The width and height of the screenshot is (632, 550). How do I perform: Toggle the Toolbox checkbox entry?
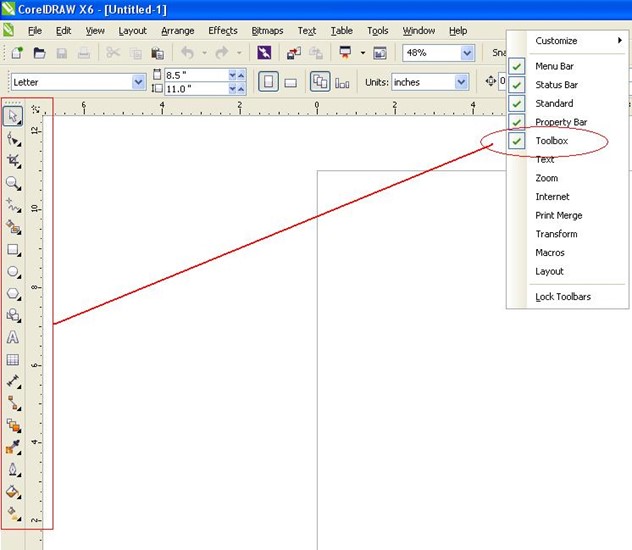click(x=517, y=141)
